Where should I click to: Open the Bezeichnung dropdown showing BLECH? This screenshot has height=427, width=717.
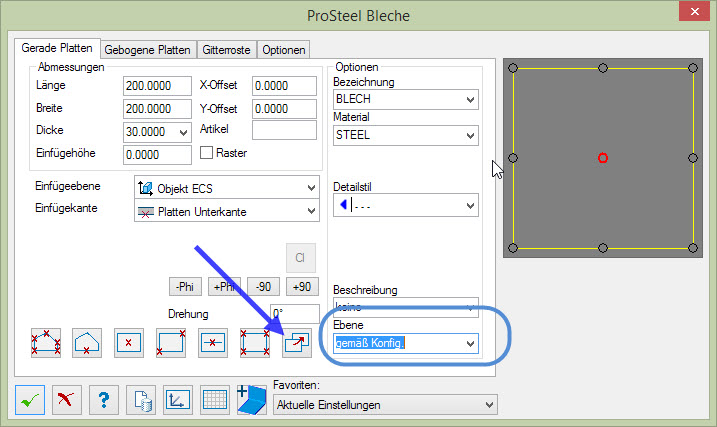point(406,100)
